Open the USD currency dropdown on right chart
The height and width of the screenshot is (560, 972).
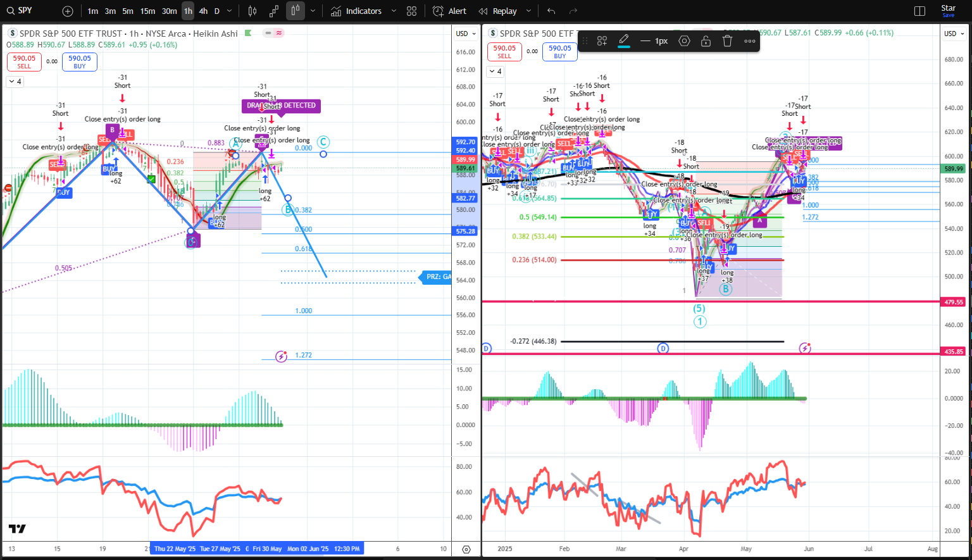pos(954,34)
